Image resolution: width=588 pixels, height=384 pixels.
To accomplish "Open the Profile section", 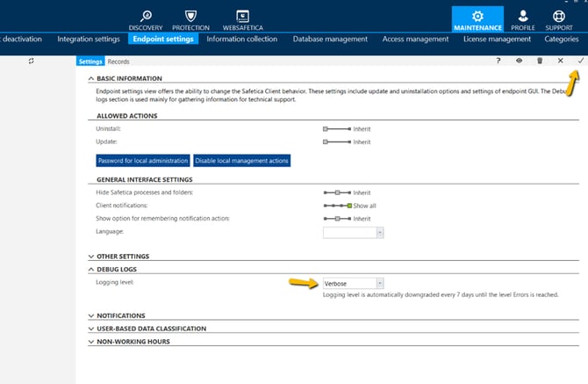I will click(x=523, y=19).
